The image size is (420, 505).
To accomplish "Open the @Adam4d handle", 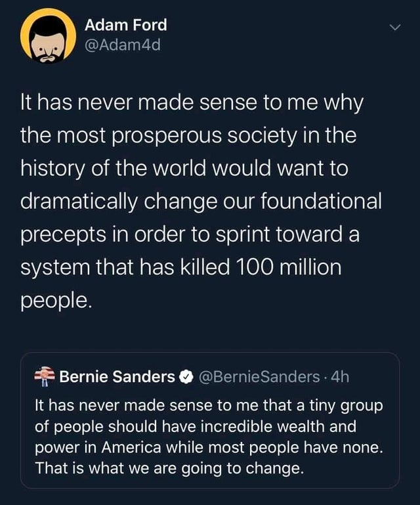I will (122, 45).
